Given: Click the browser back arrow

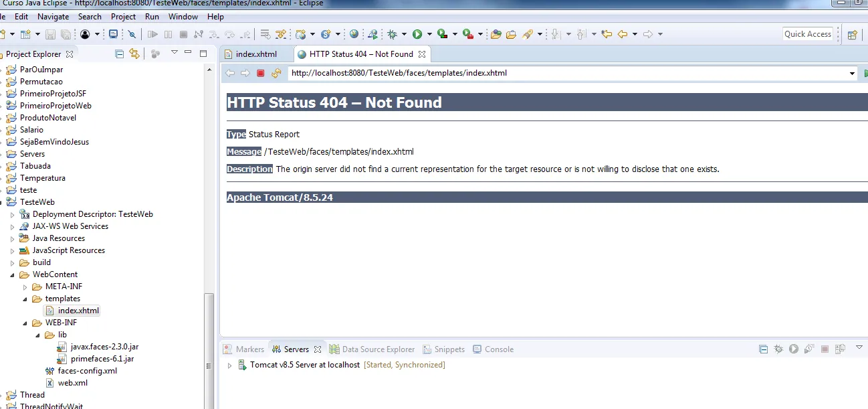Looking at the screenshot, I should pos(230,73).
